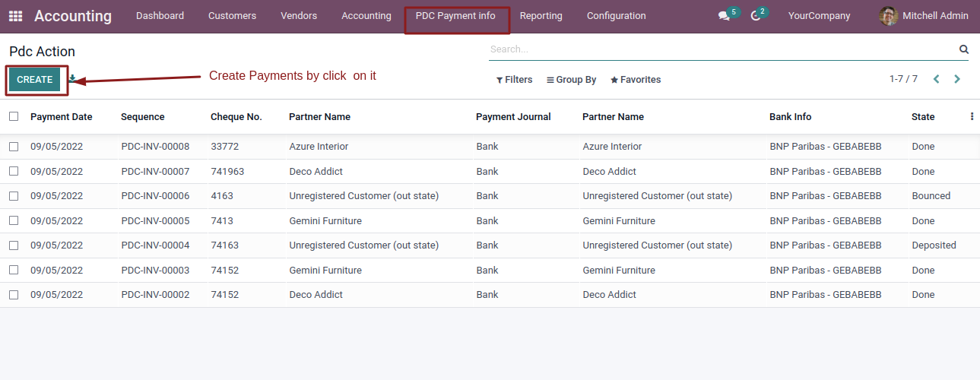This screenshot has height=380, width=980.
Task: Open record PDC-INV-00007
Action: pos(155,172)
